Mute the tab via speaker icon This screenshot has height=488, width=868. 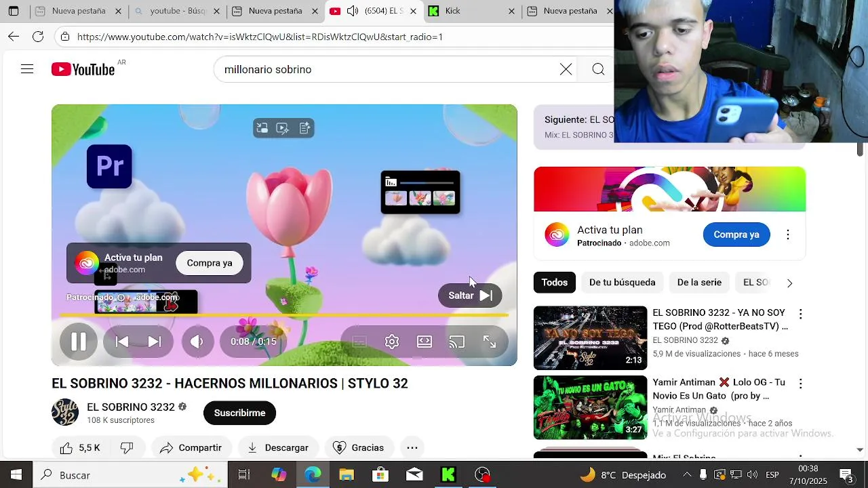353,11
